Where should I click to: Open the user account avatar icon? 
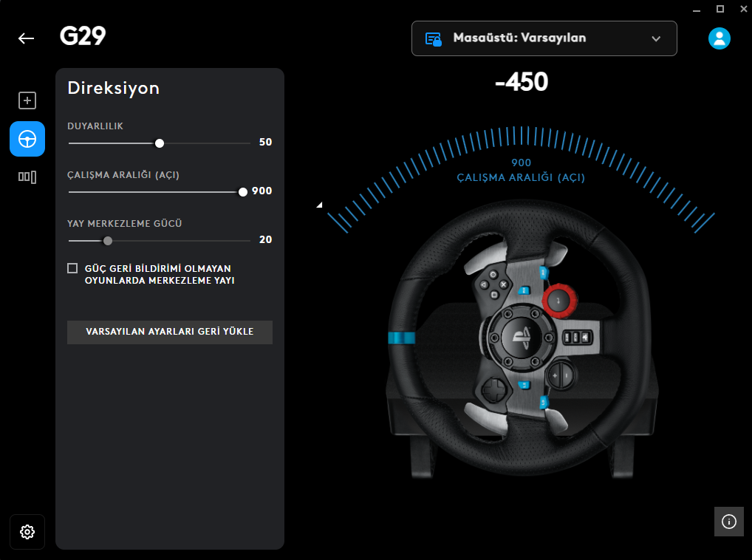point(719,38)
